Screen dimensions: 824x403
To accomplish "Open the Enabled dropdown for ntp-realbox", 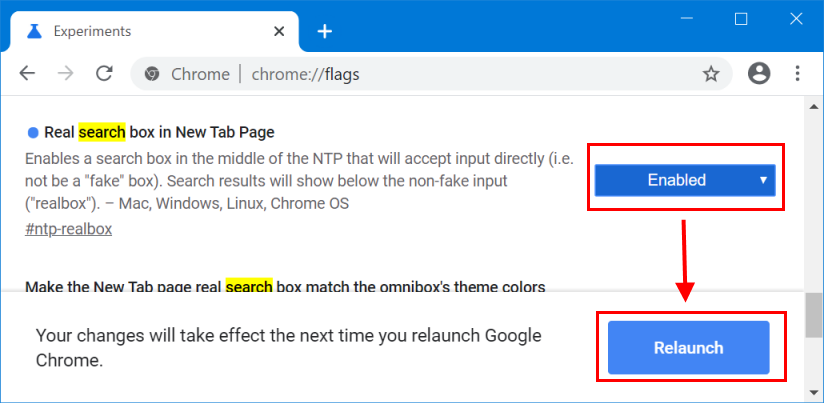I will (685, 180).
